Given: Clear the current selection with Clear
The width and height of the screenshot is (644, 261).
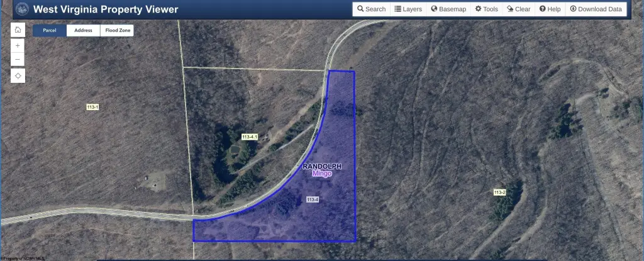Looking at the screenshot, I should [519, 9].
